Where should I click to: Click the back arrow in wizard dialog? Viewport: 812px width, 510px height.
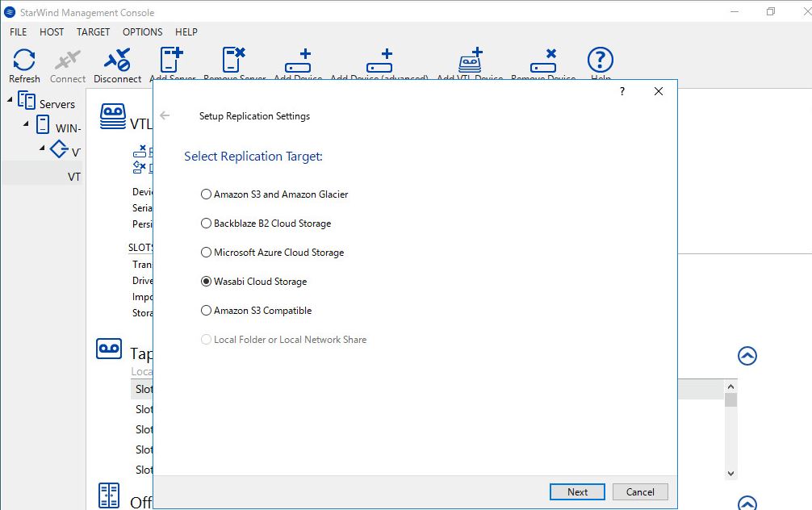point(165,115)
